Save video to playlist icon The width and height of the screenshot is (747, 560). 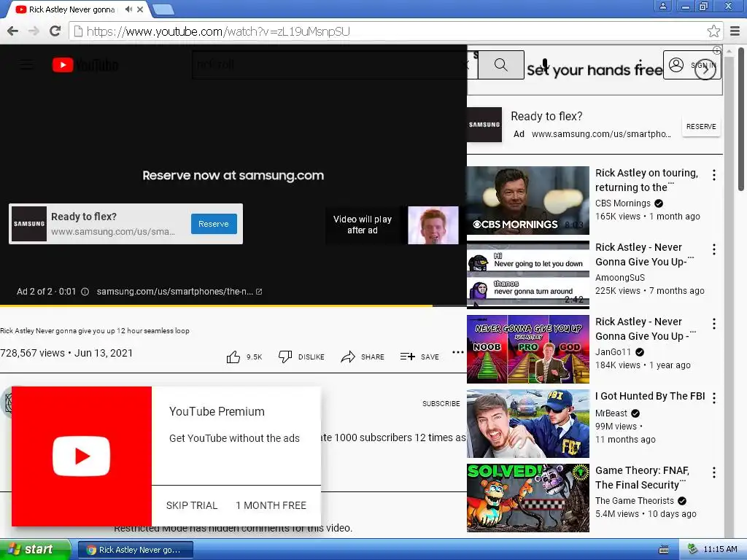click(x=407, y=357)
